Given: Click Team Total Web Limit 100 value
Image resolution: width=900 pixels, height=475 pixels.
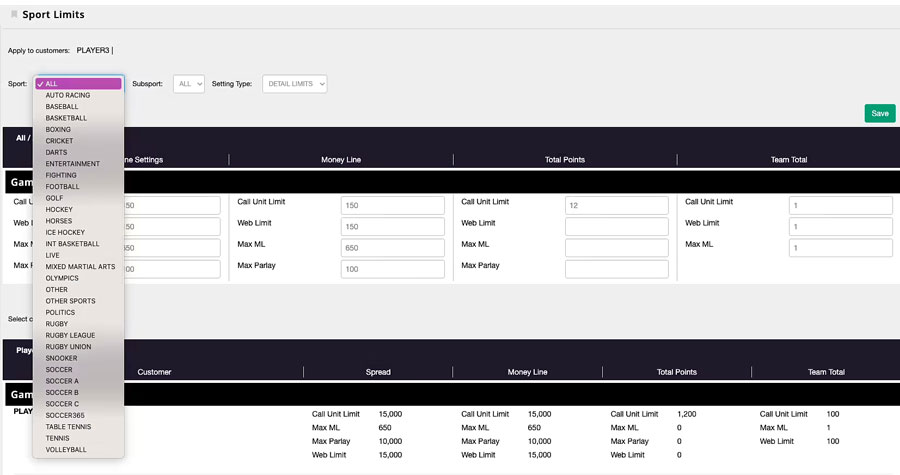Looking at the screenshot, I should point(833,442).
